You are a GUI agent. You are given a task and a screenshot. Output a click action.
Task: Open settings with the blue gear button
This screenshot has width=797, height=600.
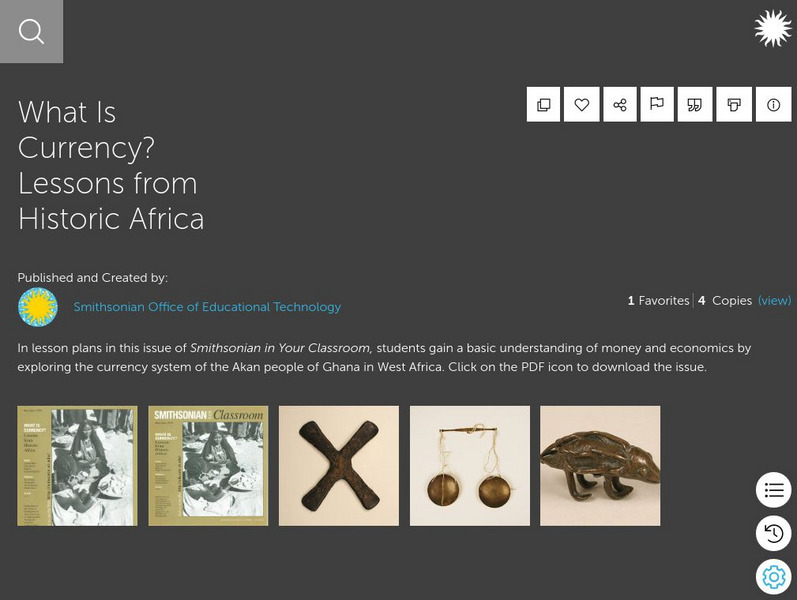point(773,577)
